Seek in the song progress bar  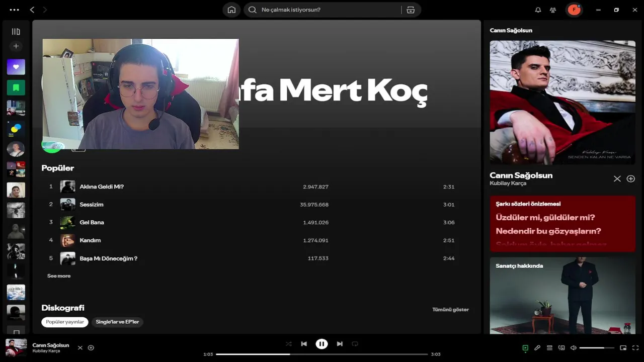tap(322, 354)
